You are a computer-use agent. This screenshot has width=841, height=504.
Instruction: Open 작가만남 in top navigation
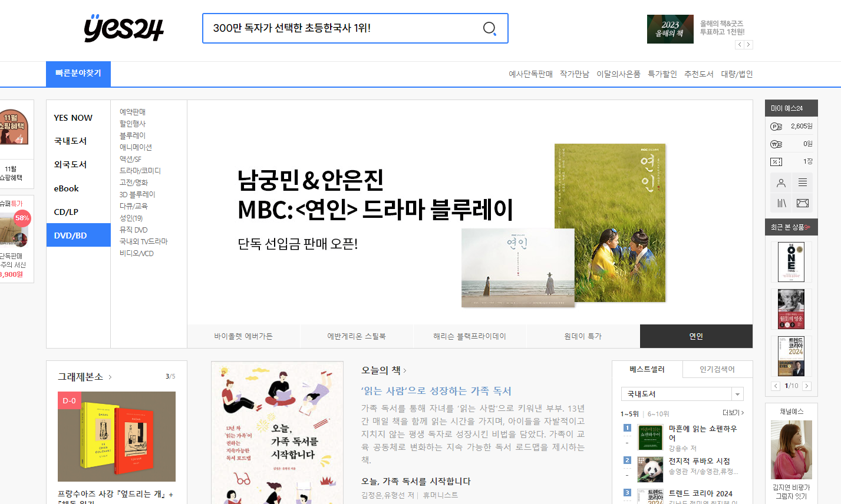click(x=575, y=74)
